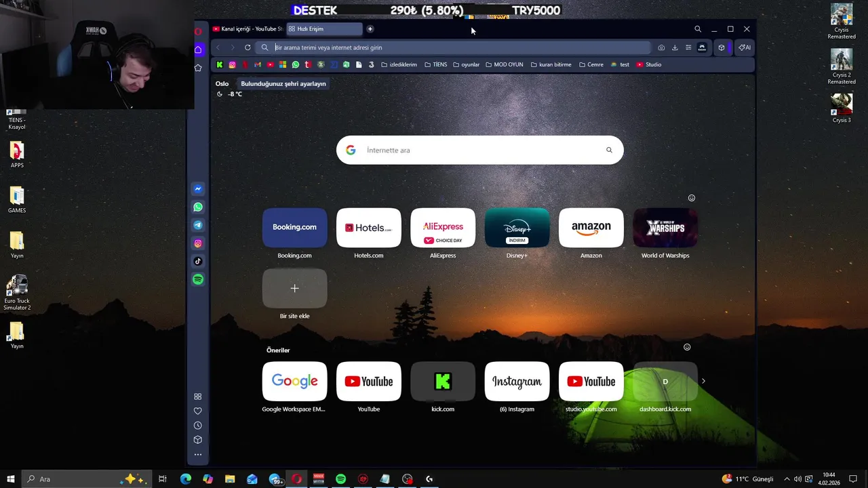Open a new tab with plus button

pyautogui.click(x=370, y=29)
